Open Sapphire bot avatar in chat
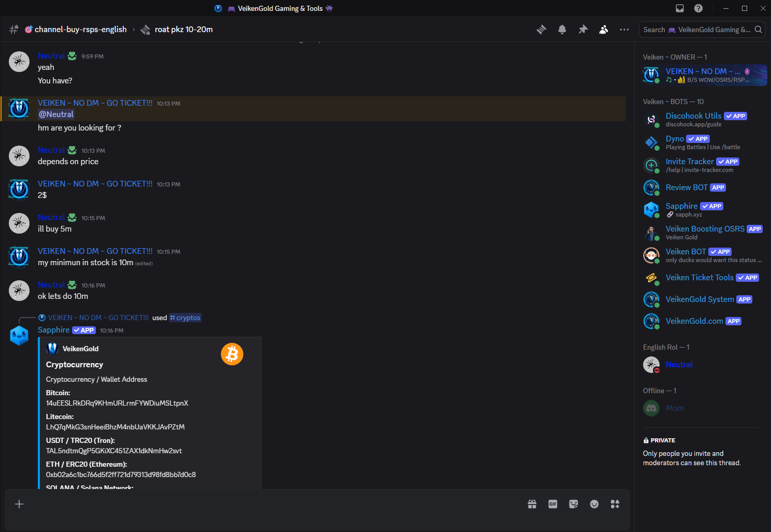The width and height of the screenshot is (771, 532). click(x=19, y=335)
